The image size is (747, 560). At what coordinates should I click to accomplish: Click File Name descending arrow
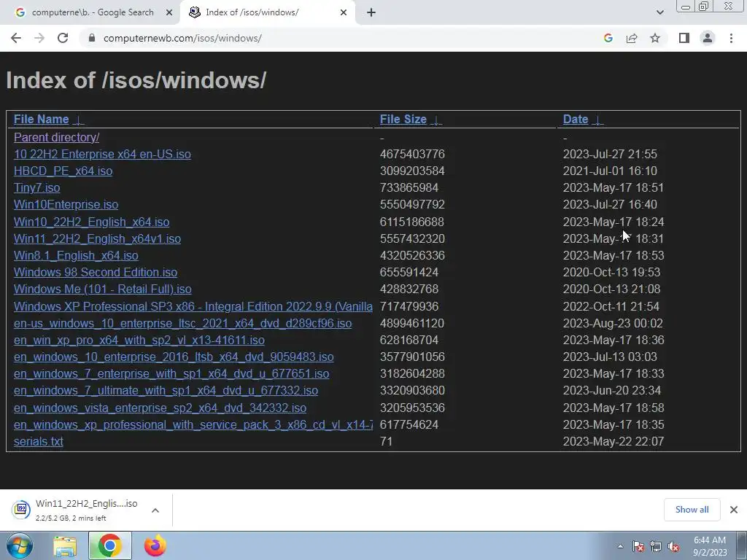click(x=79, y=120)
